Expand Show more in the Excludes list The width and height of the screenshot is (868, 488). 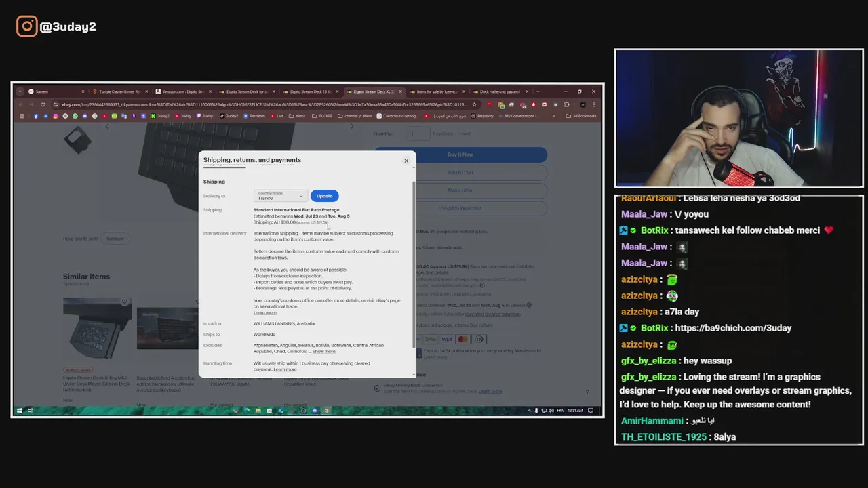323,351
